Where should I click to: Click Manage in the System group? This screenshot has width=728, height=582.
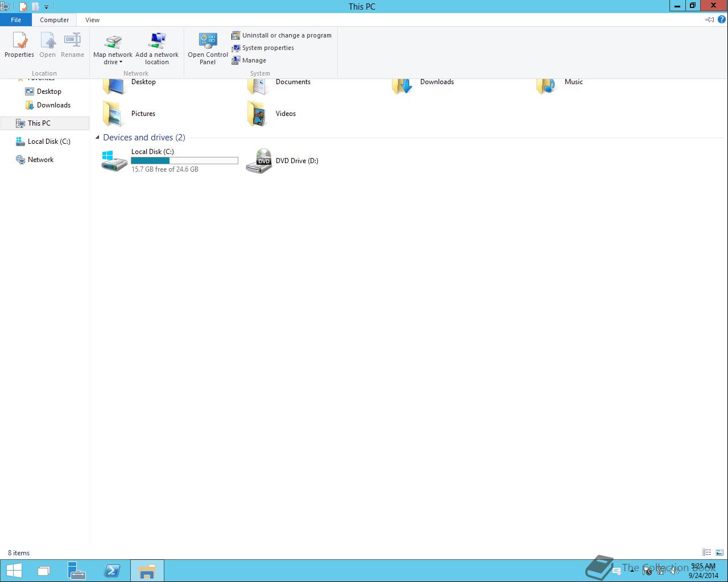click(x=249, y=60)
